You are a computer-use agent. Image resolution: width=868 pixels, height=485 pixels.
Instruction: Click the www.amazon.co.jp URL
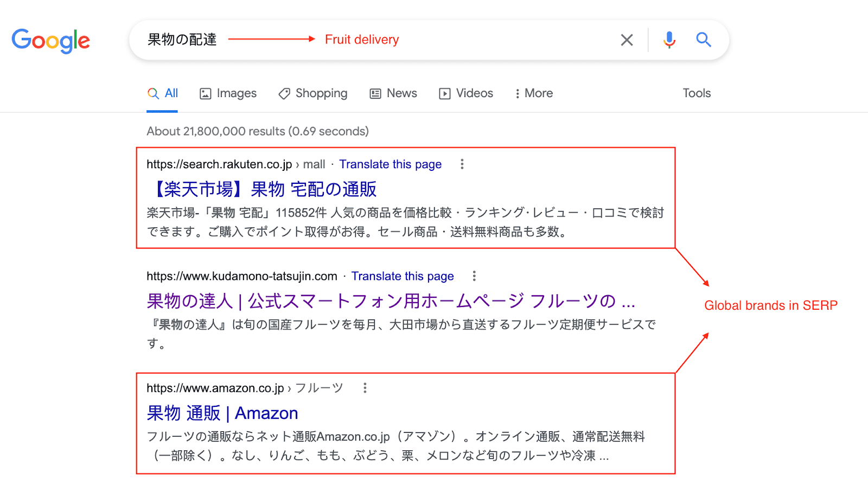[x=215, y=388]
